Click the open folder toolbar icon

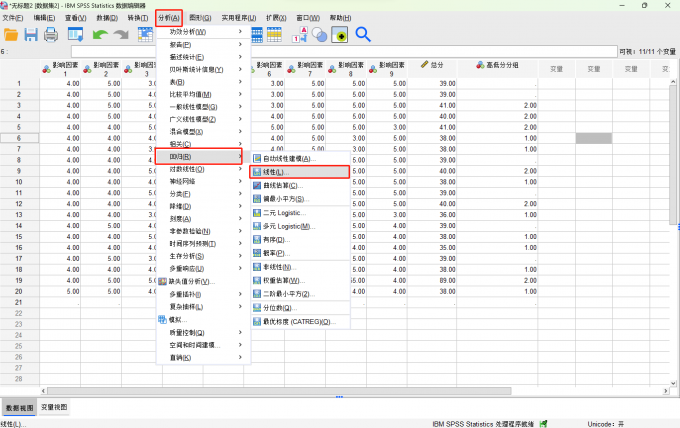(x=11, y=35)
